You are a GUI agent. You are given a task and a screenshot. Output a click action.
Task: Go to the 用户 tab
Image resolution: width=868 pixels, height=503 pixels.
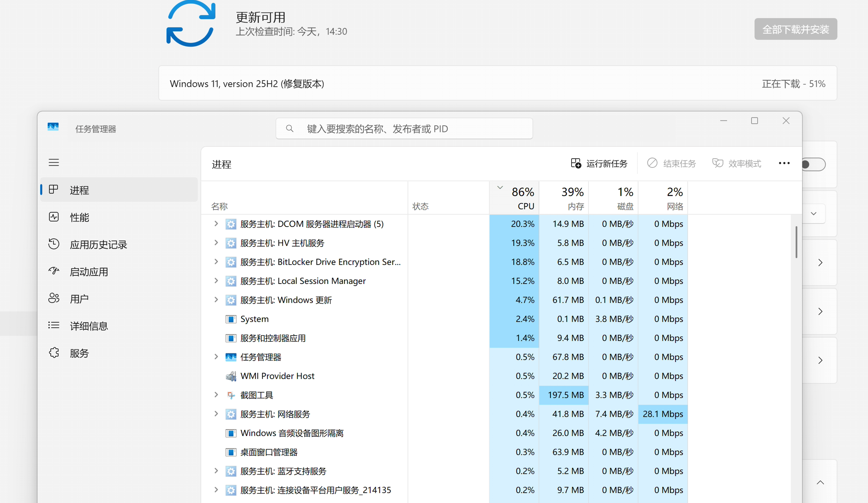click(x=119, y=299)
